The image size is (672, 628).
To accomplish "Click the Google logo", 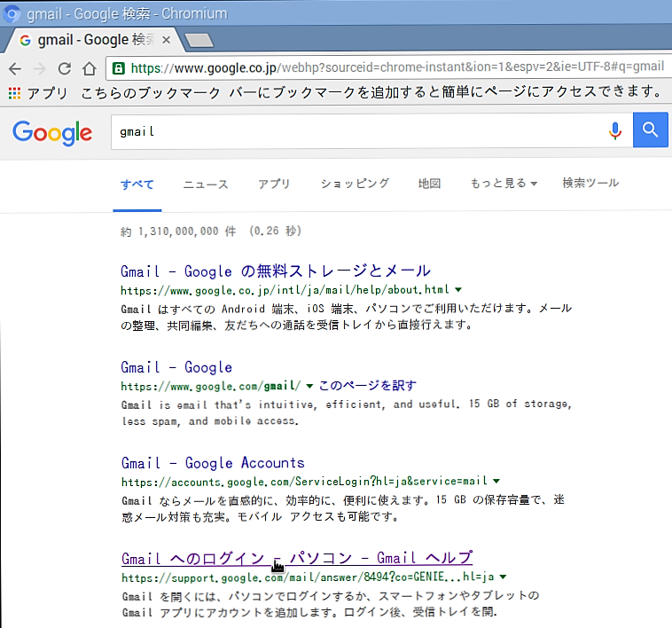I will [51, 132].
